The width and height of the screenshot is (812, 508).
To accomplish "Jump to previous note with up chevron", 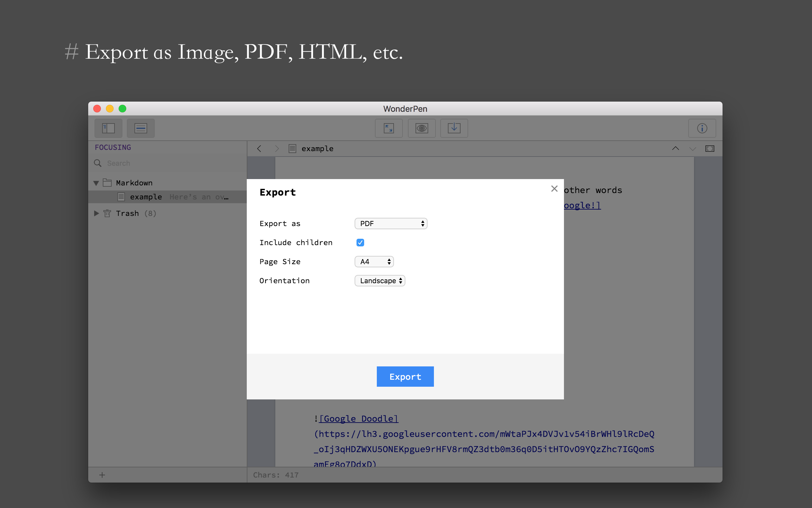I will (675, 149).
